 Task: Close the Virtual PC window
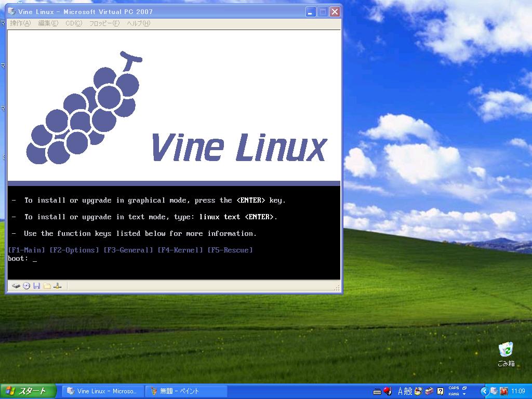(335, 12)
